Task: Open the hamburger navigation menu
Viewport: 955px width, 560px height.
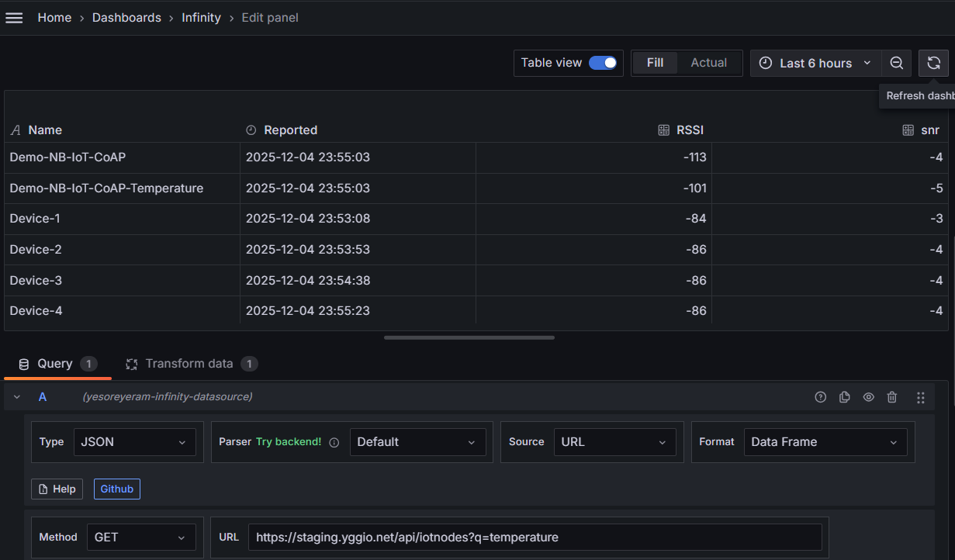Action: [x=14, y=18]
